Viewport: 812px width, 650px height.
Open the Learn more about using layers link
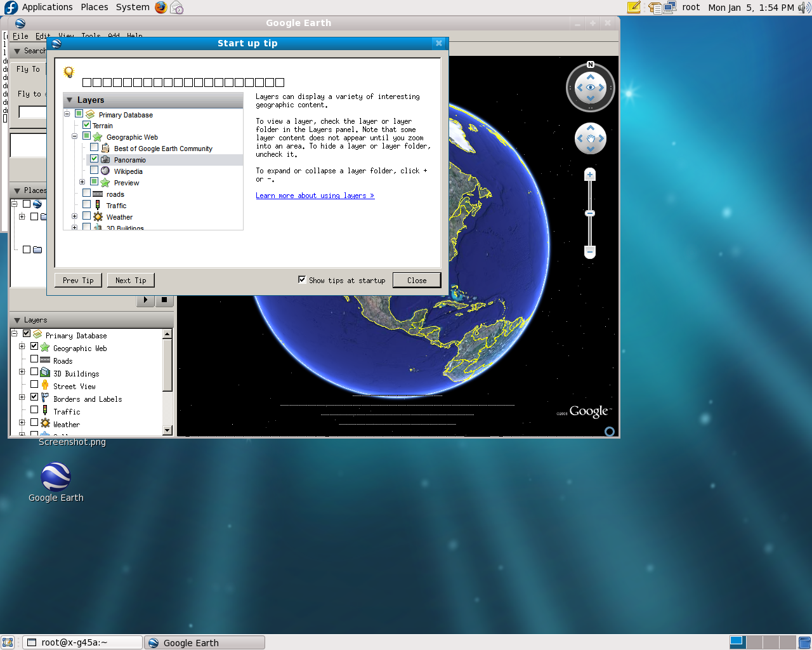(x=315, y=196)
